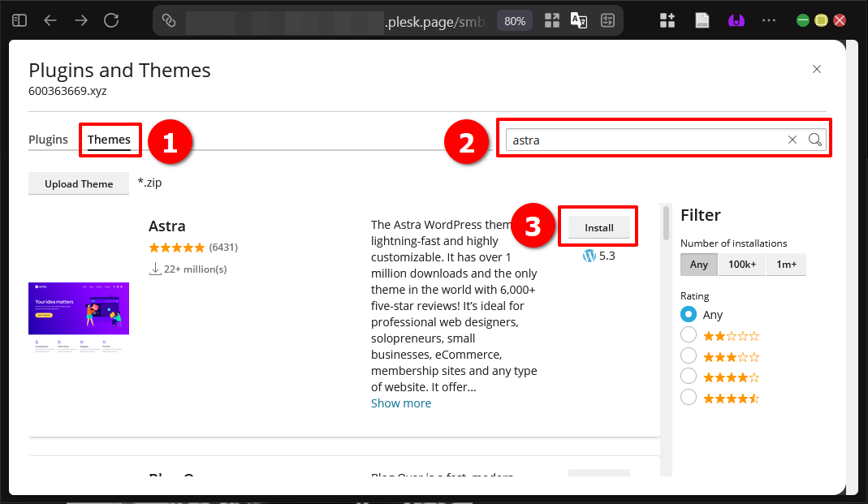The width and height of the screenshot is (868, 504).
Task: Install the Astra theme
Action: click(599, 227)
